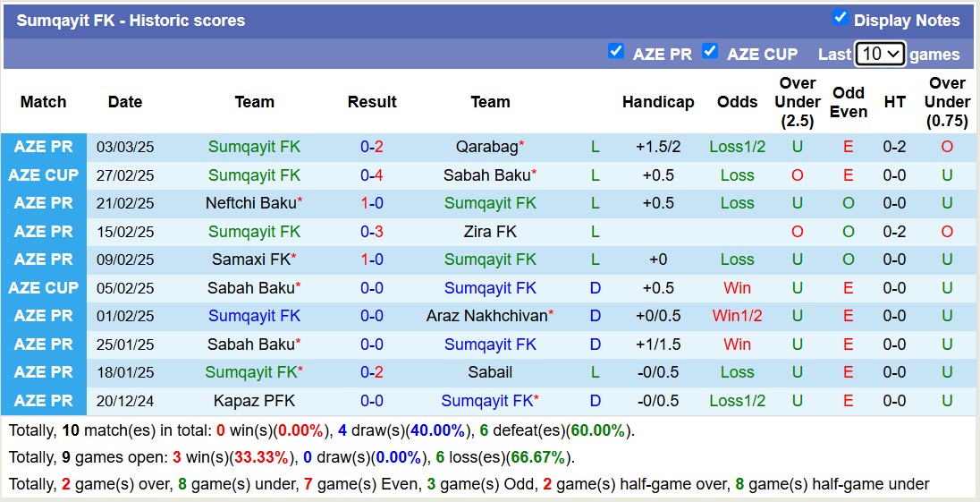Click the Zira FK team link
This screenshot has width=980, height=502.
click(490, 232)
